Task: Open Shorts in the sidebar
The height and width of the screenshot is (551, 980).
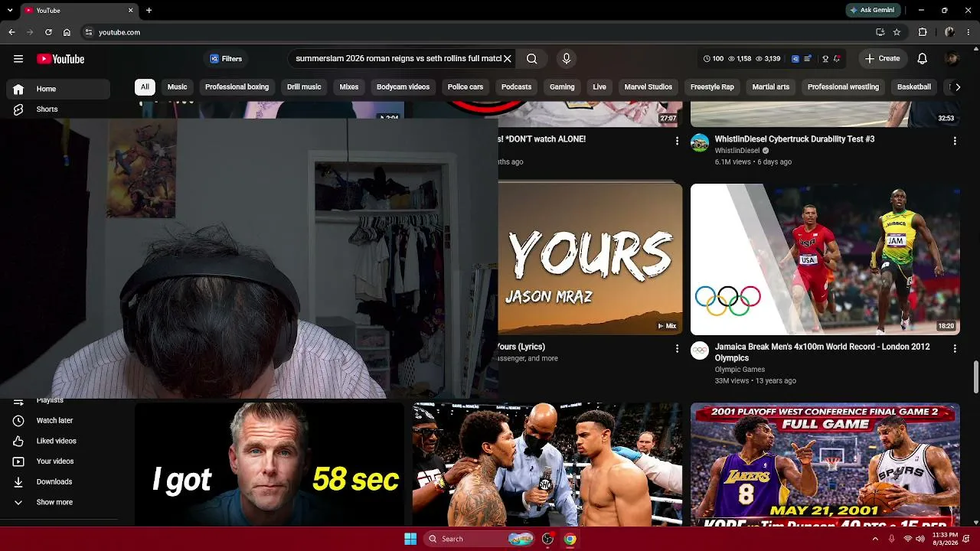Action: tap(58, 109)
